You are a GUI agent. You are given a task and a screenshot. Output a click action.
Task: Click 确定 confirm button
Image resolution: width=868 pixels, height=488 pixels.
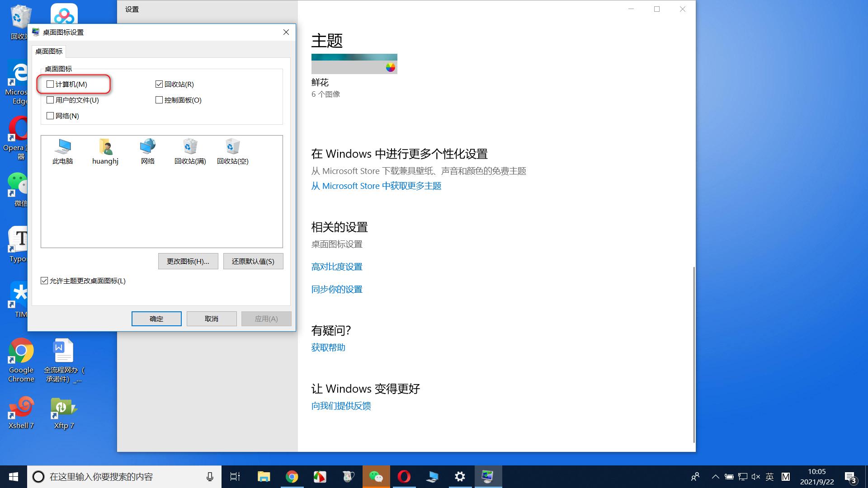(156, 318)
